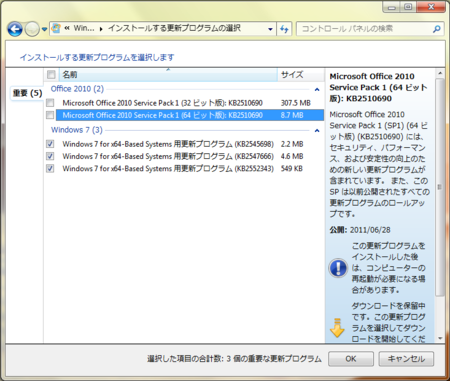Close the update selection window

coord(431,7)
